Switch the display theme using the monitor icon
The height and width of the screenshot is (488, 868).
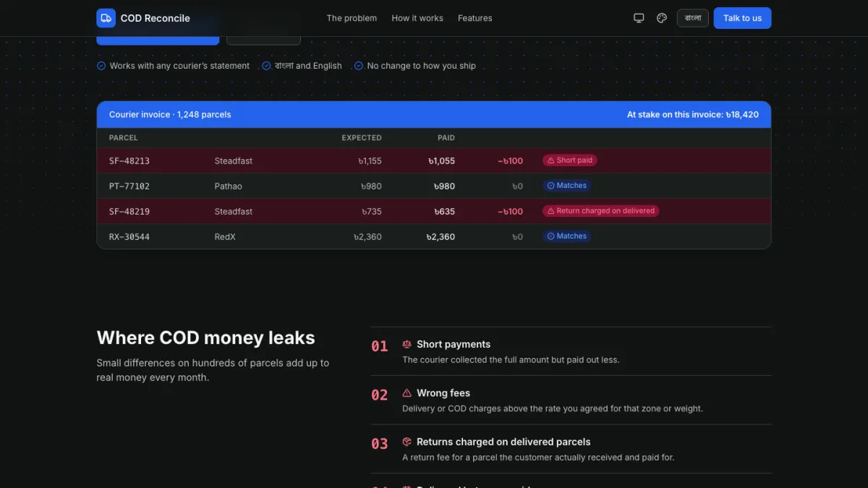[639, 18]
